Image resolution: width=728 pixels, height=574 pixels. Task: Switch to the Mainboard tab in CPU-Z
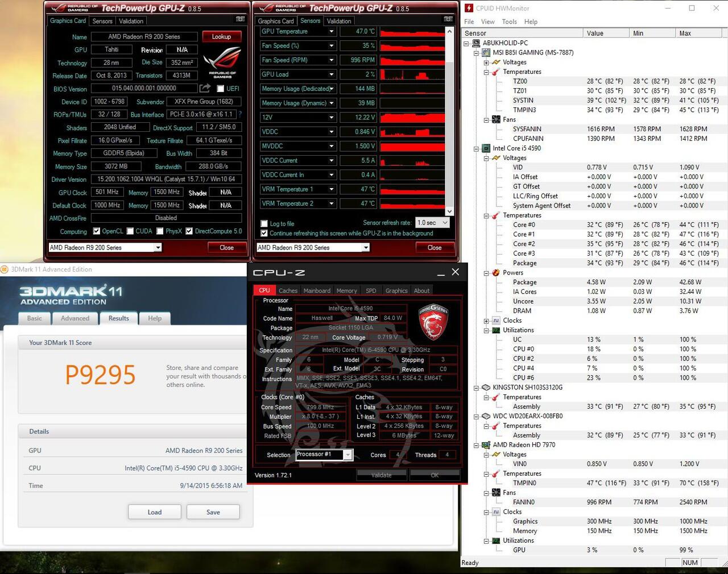coord(317,290)
